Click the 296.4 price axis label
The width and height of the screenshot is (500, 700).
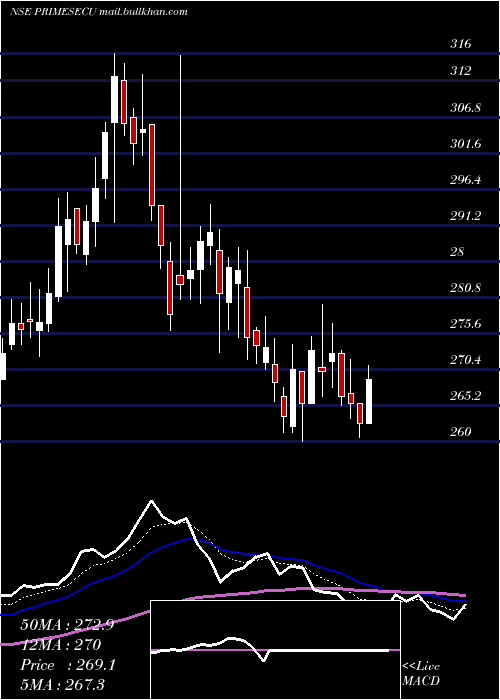(x=466, y=179)
